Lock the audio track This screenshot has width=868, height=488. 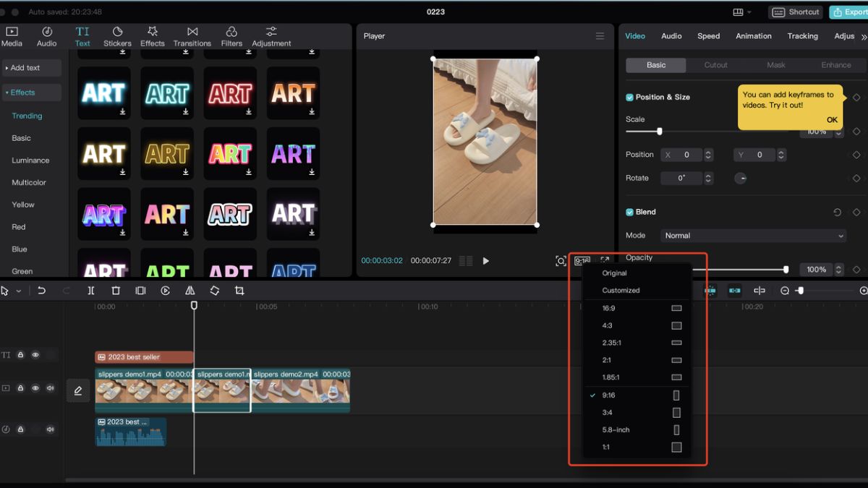(x=20, y=429)
